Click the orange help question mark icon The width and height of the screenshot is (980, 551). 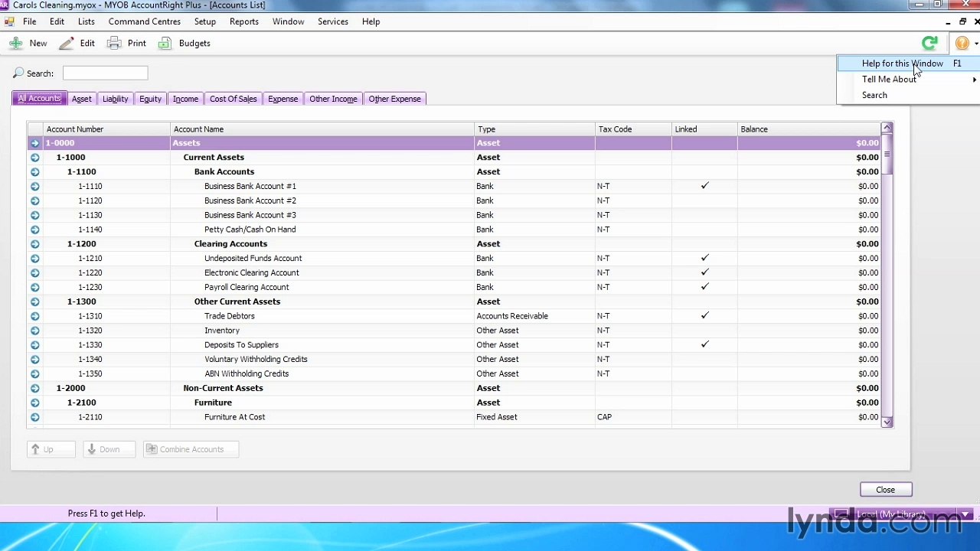pos(962,44)
